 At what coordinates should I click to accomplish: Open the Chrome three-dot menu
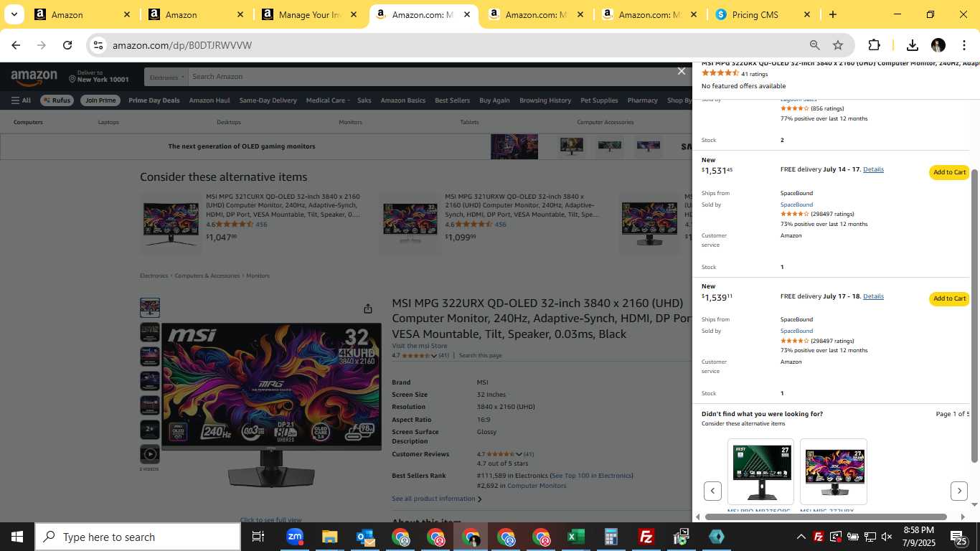(x=963, y=45)
